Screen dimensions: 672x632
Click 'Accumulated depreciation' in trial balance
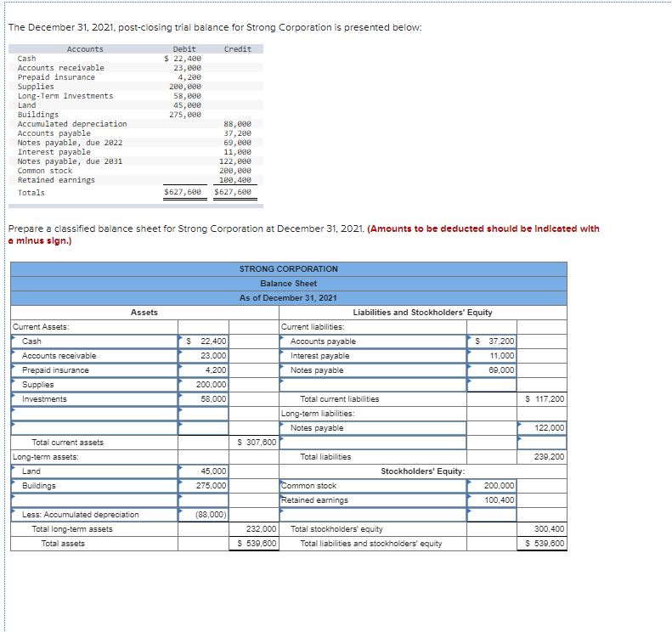tap(72, 124)
